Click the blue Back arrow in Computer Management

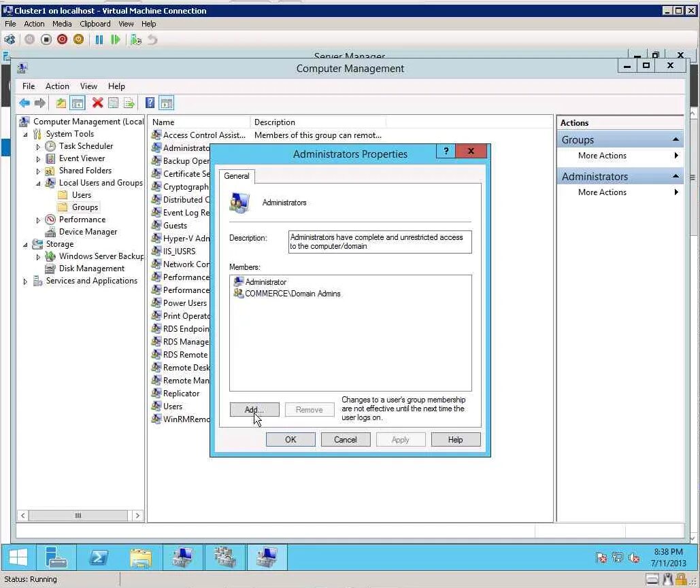[24, 103]
